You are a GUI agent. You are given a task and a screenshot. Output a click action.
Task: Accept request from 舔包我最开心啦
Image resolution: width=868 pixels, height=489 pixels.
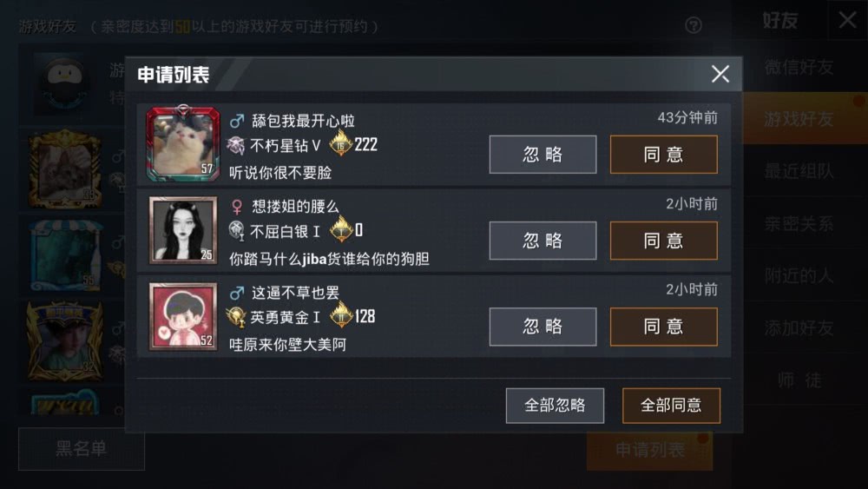(x=664, y=155)
